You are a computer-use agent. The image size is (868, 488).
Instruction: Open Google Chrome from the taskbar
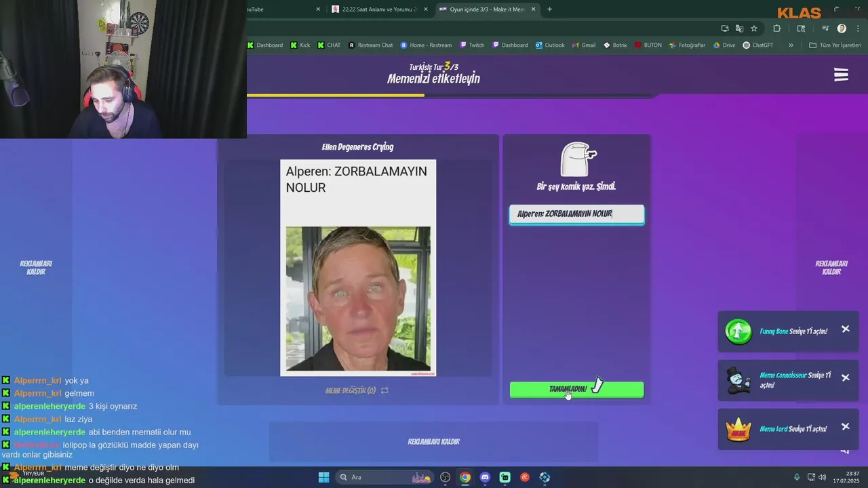coord(465,477)
